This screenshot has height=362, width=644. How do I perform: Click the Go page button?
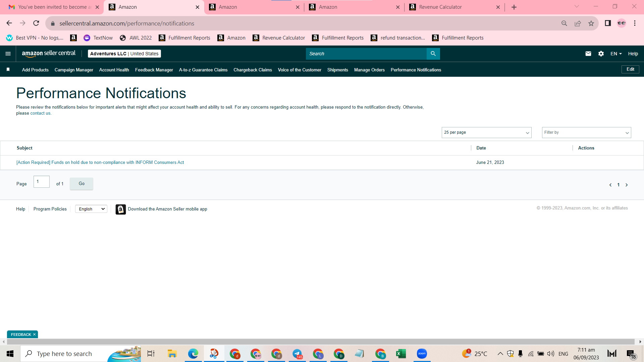coord(82,183)
